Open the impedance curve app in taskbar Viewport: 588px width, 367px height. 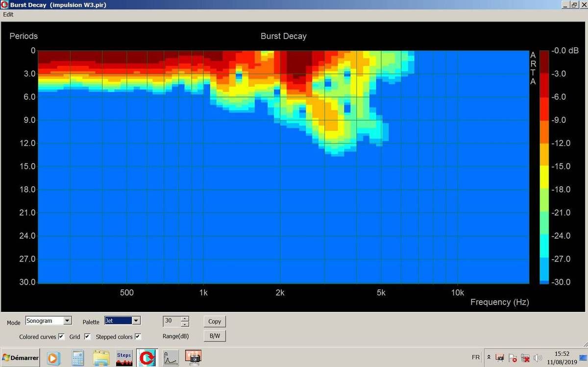click(171, 358)
